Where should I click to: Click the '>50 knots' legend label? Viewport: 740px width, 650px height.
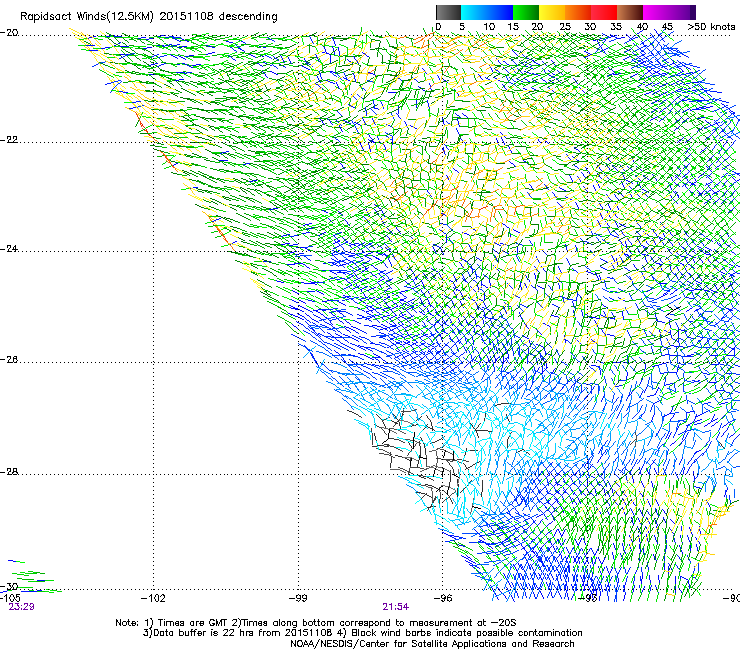[x=711, y=27]
